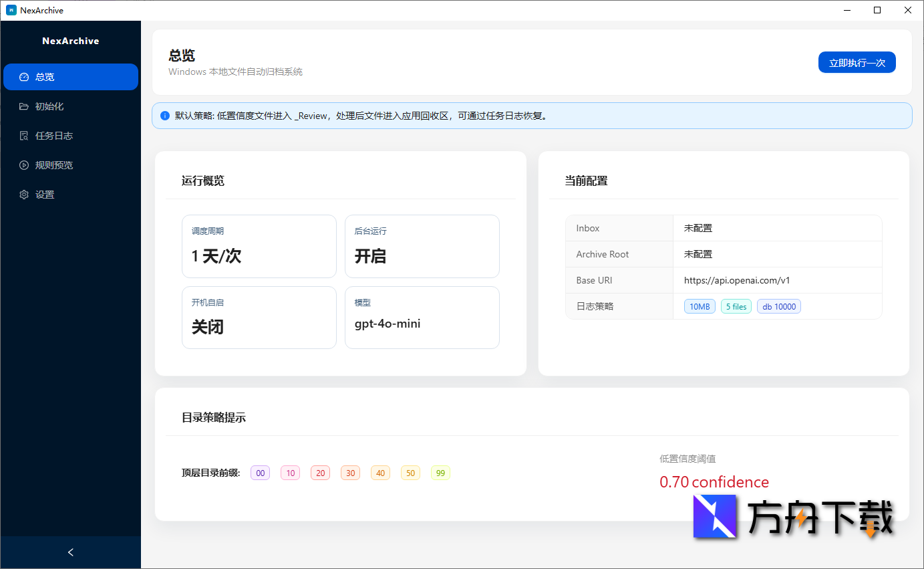Click the 0.70 confidence threshold value
Image resolution: width=924 pixels, height=569 pixels.
pyautogui.click(x=714, y=481)
